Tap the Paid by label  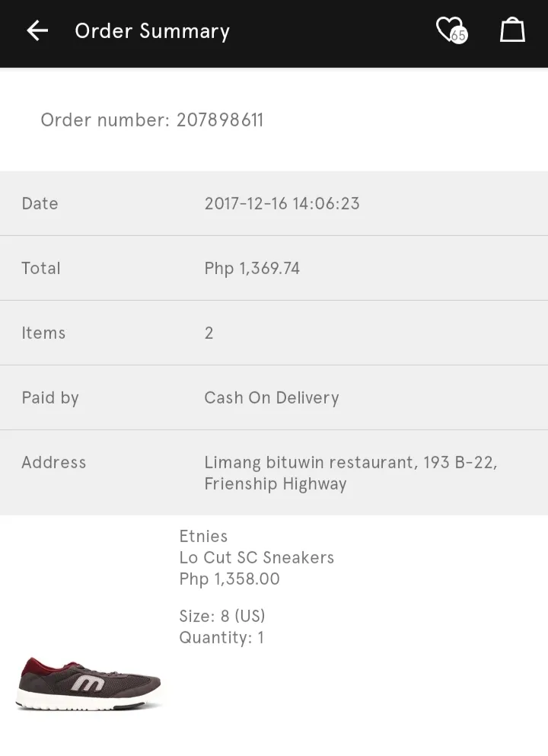50,398
